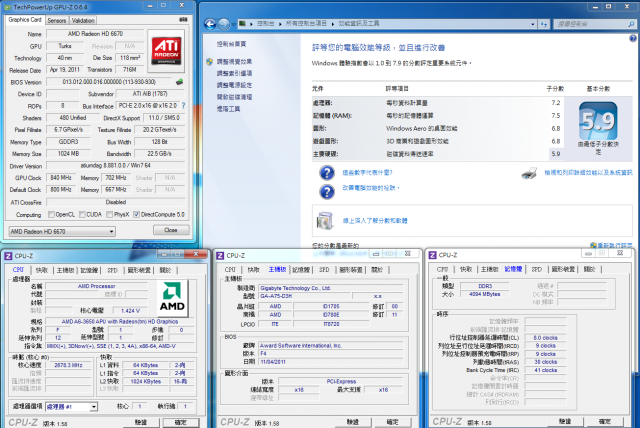
Task: Click the folder icon at address bar start
Action: [242, 24]
